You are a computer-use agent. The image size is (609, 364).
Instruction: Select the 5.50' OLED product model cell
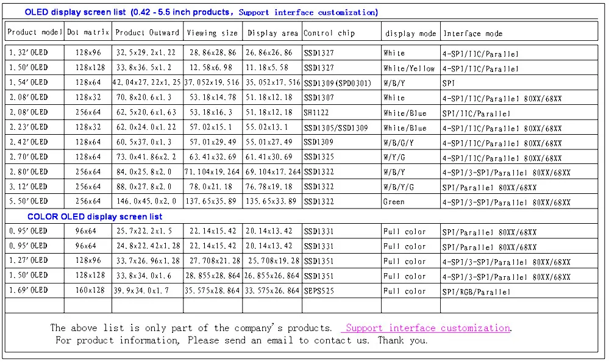pos(28,202)
